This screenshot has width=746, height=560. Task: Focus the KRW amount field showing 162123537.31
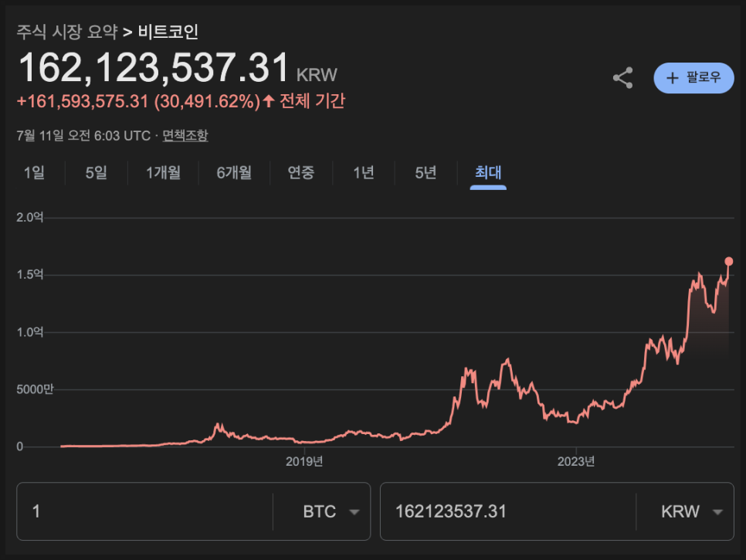506,511
